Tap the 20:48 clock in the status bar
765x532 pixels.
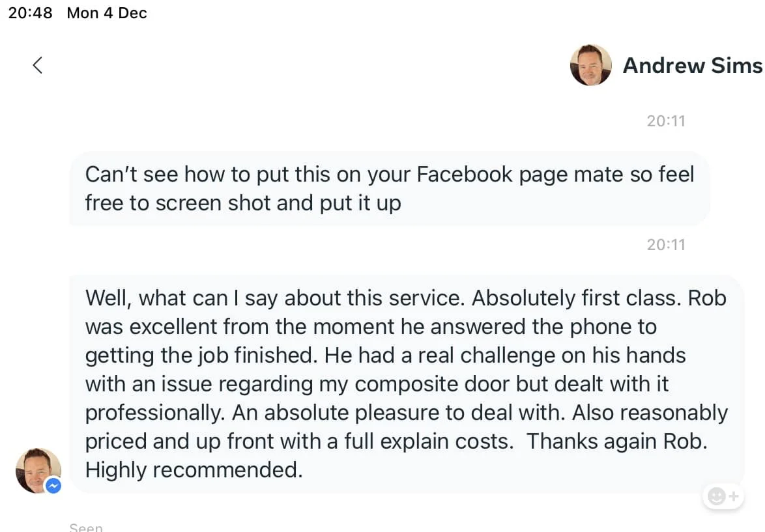(30, 12)
